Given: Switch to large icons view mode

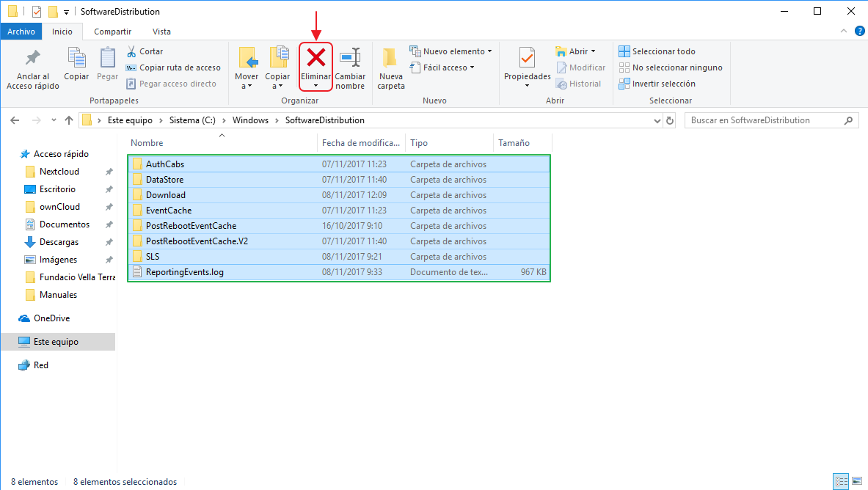Looking at the screenshot, I should click(x=858, y=482).
